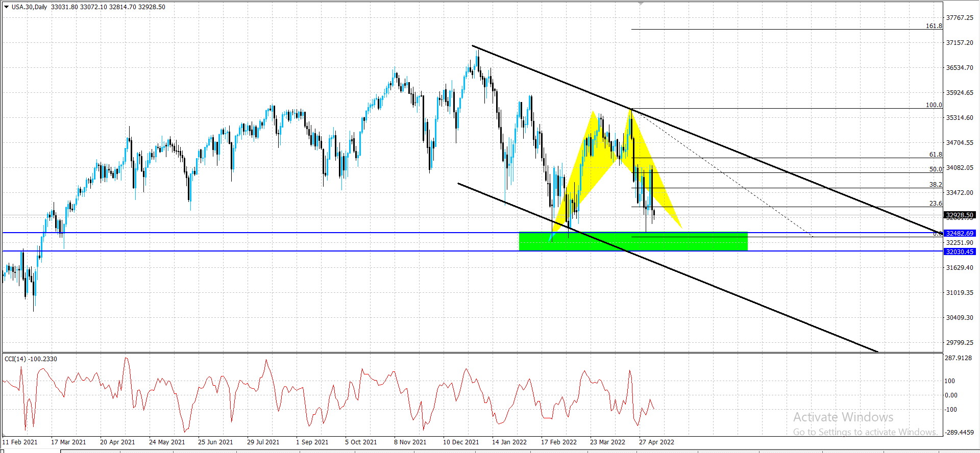
Task: Click the 38.2 Fibonacci retracement label
Action: pos(936,184)
